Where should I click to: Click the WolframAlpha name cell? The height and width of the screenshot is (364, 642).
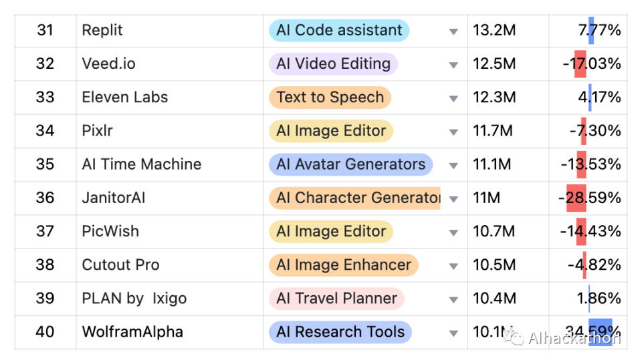click(x=132, y=332)
